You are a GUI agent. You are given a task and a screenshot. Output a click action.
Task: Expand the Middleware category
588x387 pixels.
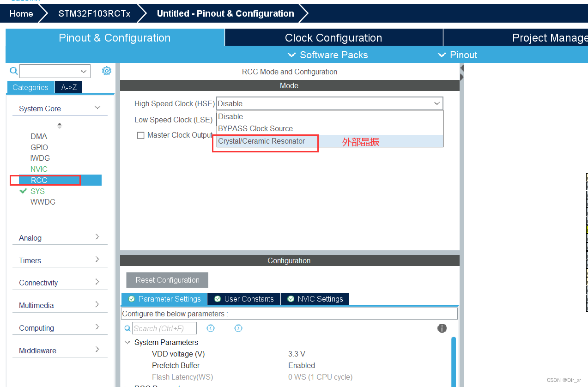[x=97, y=350]
